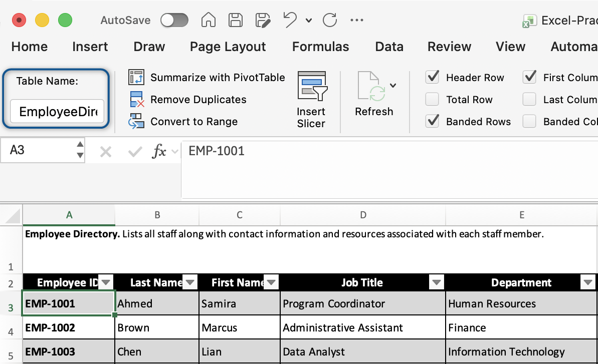
Task: Click the fx insert function icon
Action: pyautogui.click(x=159, y=151)
